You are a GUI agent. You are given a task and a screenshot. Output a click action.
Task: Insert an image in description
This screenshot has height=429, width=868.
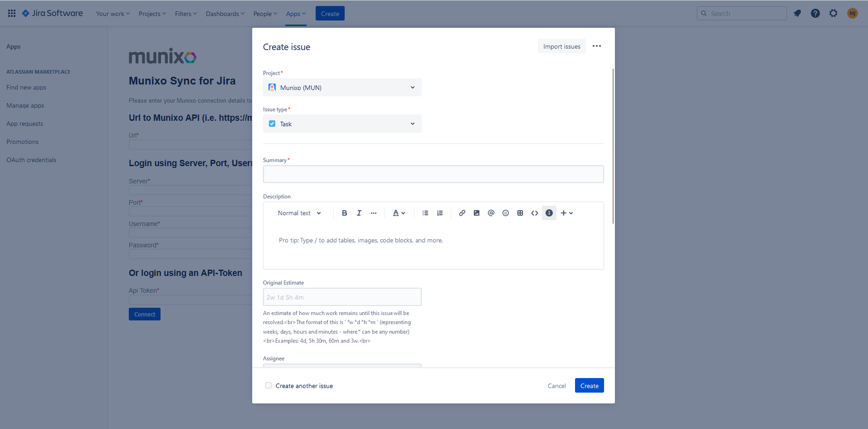click(476, 213)
